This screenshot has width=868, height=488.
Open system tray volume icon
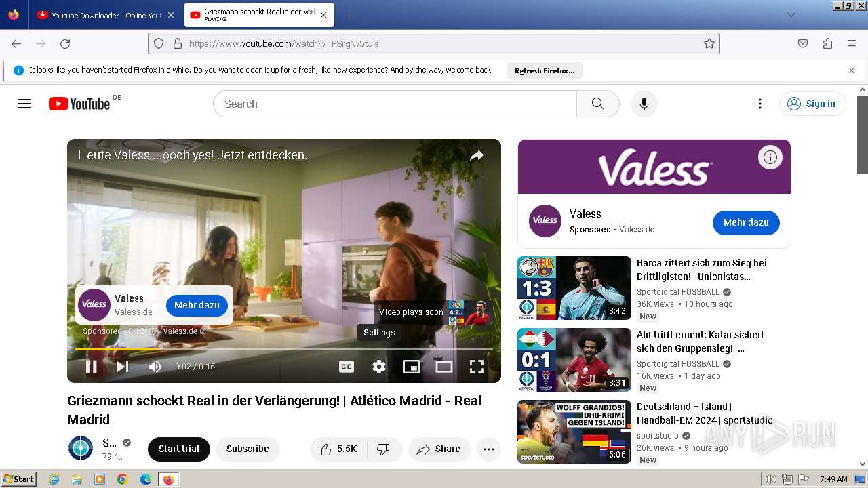coord(771,479)
